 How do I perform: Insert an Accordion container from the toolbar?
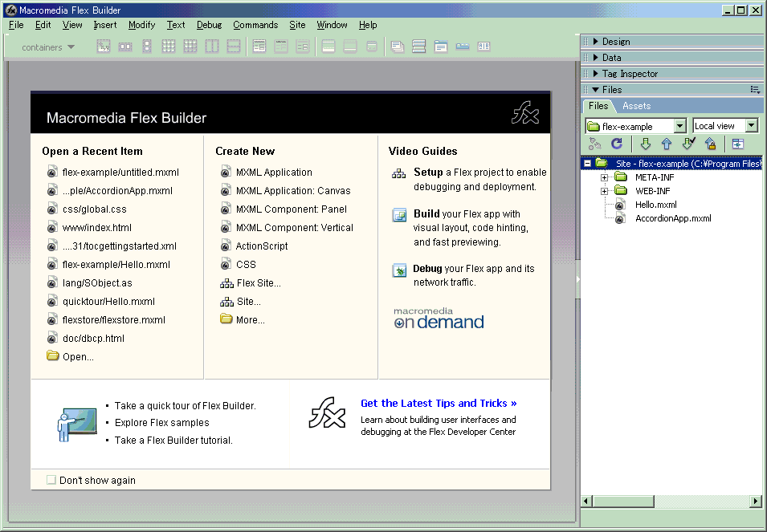(418, 47)
